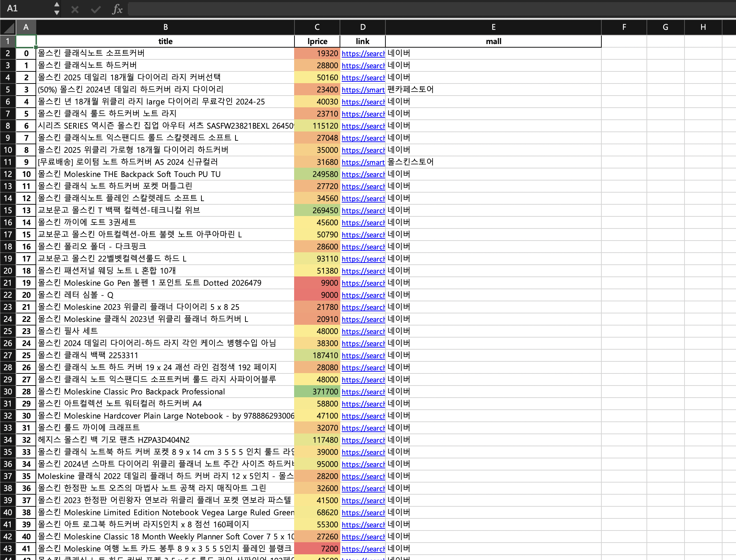This screenshot has width=736, height=560.
Task: Select column A header
Action: pyautogui.click(x=26, y=27)
